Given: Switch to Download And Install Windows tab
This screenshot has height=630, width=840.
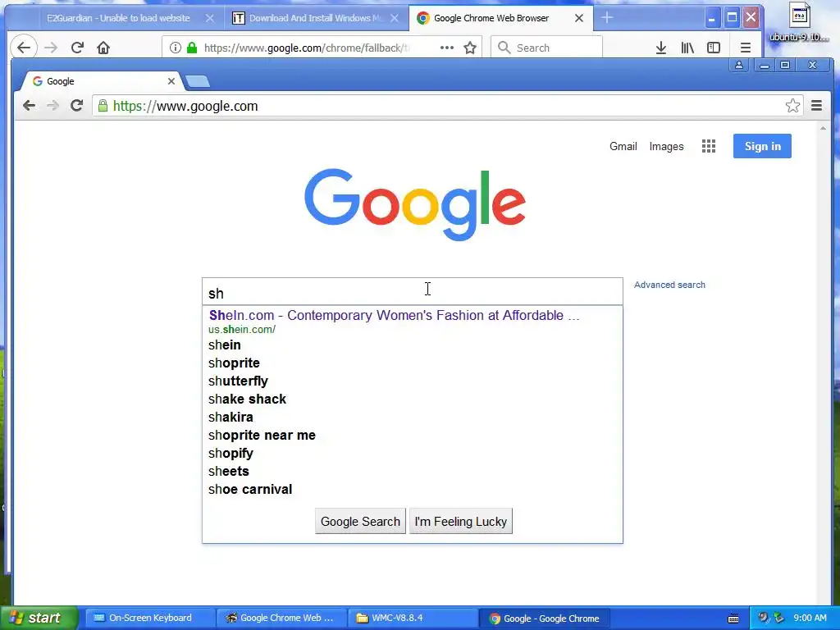Looking at the screenshot, I should (x=316, y=18).
